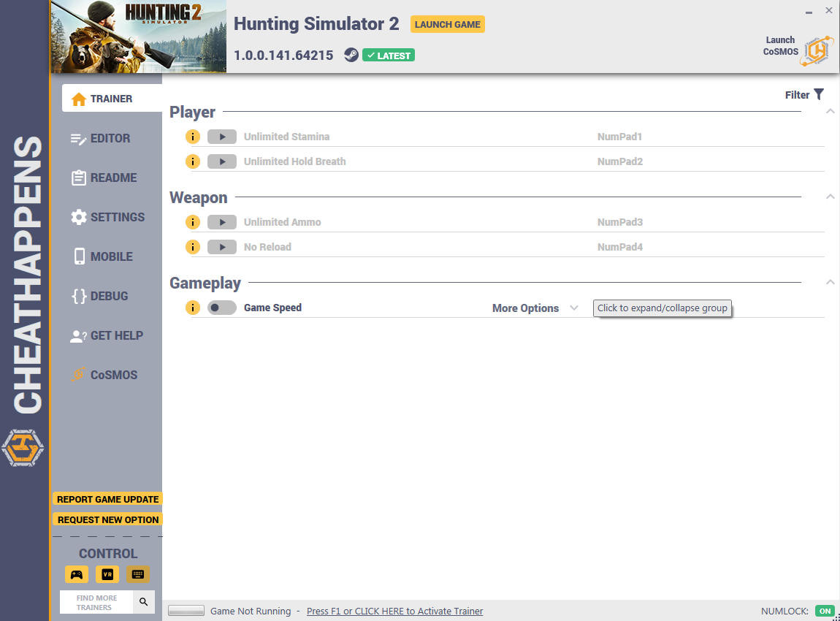Click the Find More Trainers search field
840x621 pixels.
(96, 602)
